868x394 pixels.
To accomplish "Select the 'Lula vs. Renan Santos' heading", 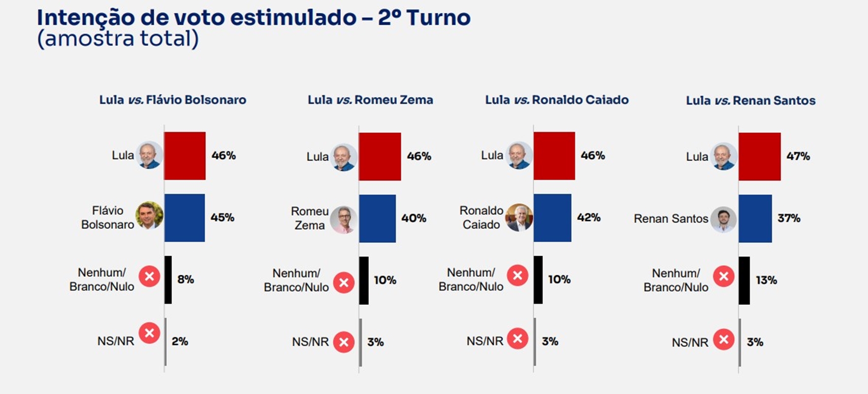I will 751,100.
